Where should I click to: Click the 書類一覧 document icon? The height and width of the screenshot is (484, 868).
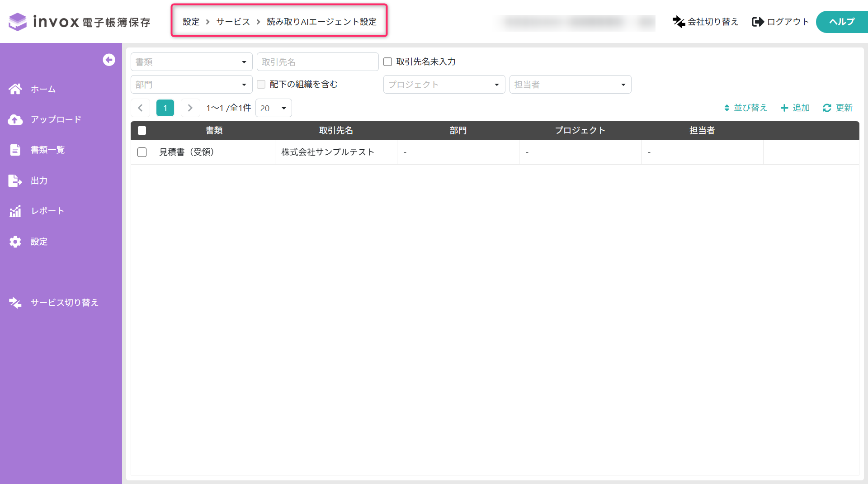point(15,150)
